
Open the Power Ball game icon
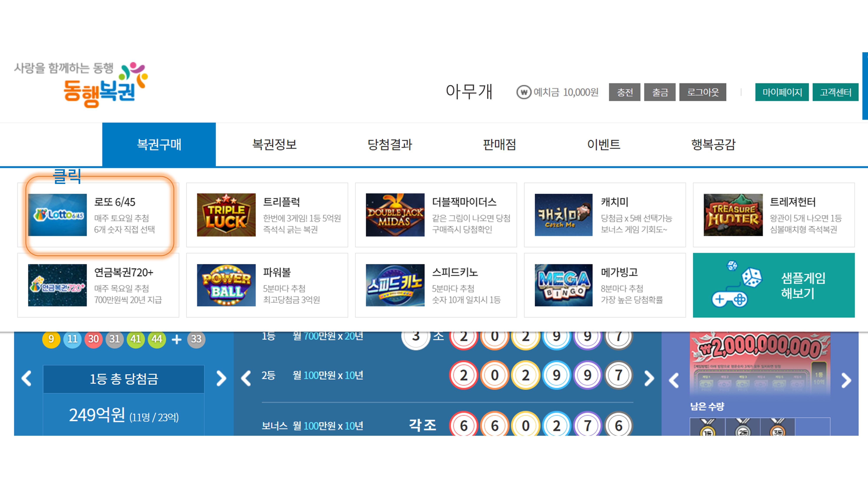[226, 285]
